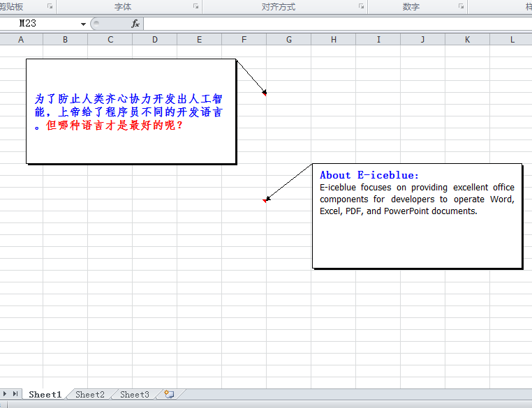Viewport: 532px width, 408px height.
Task: Select column C header
Action: [x=110, y=40]
